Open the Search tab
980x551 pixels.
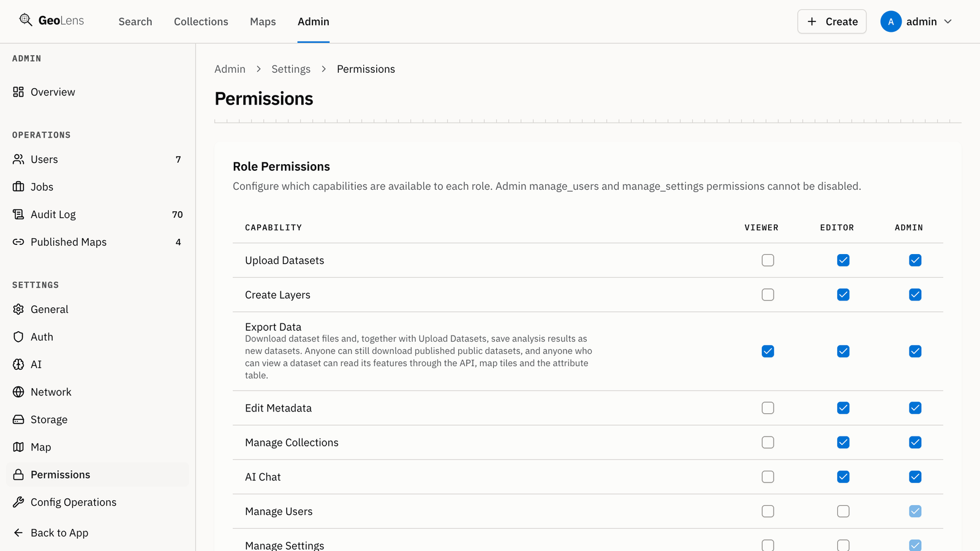click(135, 21)
